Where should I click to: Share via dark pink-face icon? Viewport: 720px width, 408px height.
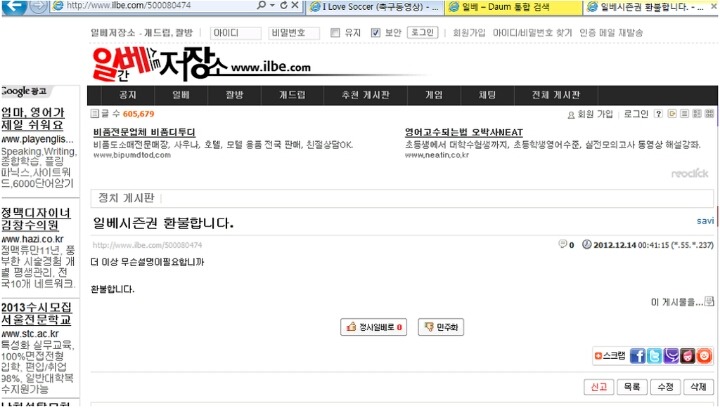(687, 356)
